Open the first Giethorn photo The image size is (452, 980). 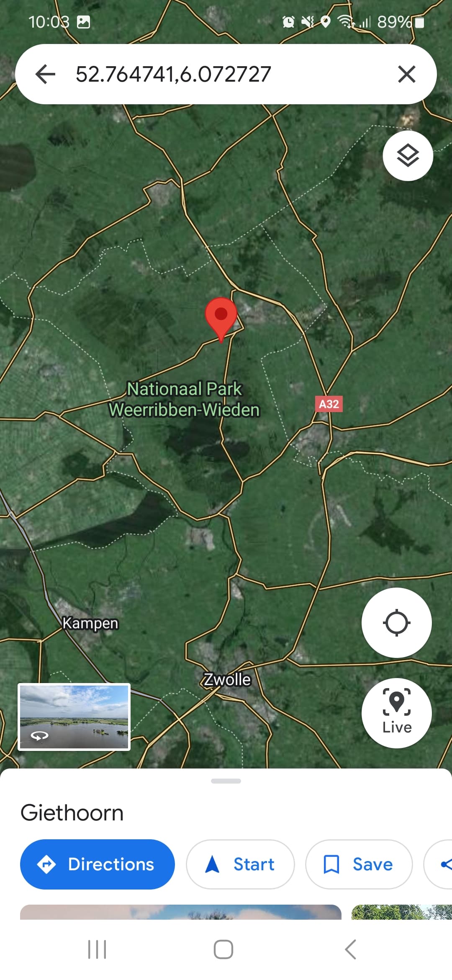(181, 912)
